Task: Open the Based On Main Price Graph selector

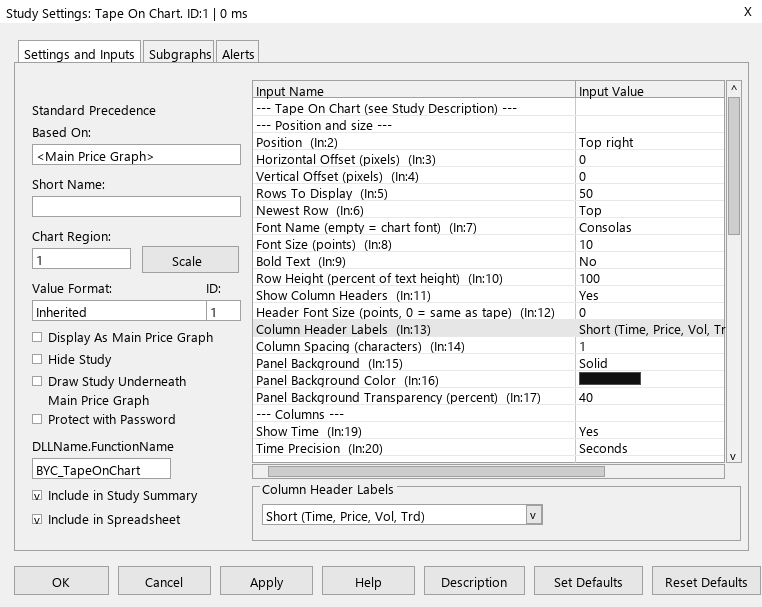Action: click(136, 156)
